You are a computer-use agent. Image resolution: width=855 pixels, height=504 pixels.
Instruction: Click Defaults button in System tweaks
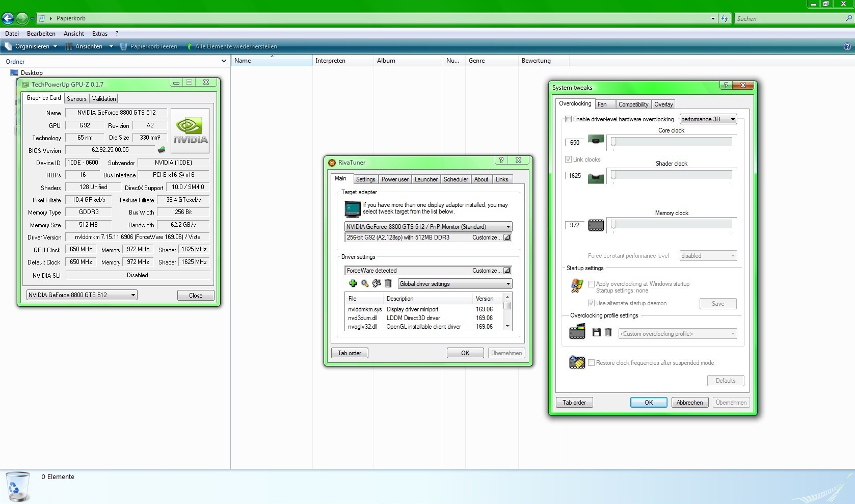[x=726, y=381]
